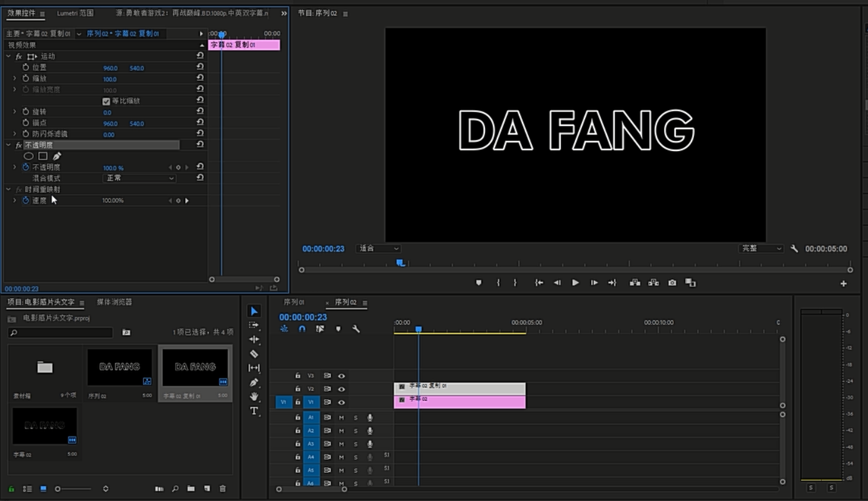Click Lift button in program monitor
The width and height of the screenshot is (868, 501).
click(x=635, y=283)
